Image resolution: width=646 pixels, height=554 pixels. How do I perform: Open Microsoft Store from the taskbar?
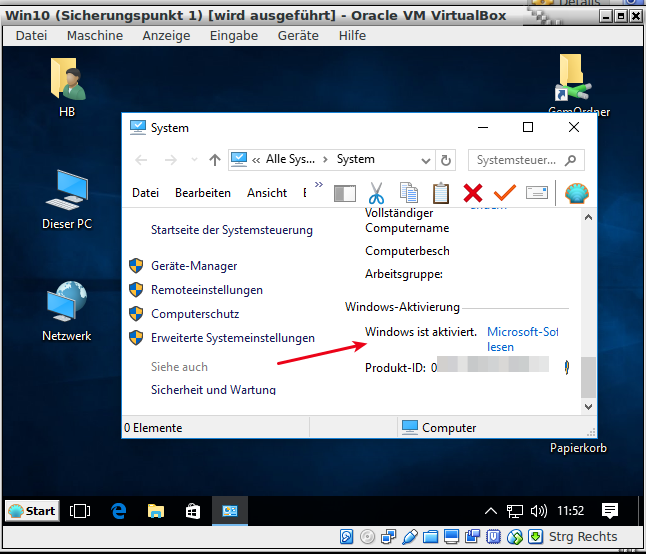pos(193,511)
